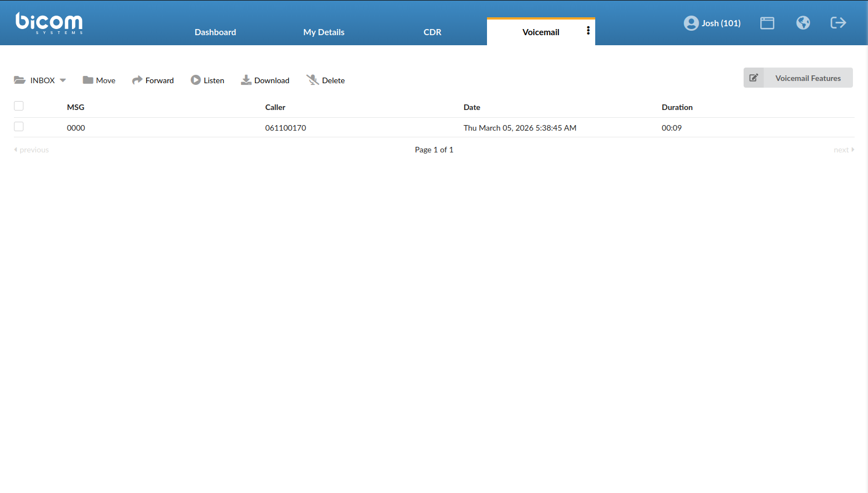The image size is (868, 493).
Task: Open Voicemail tab three-dot menu
Action: tap(588, 30)
